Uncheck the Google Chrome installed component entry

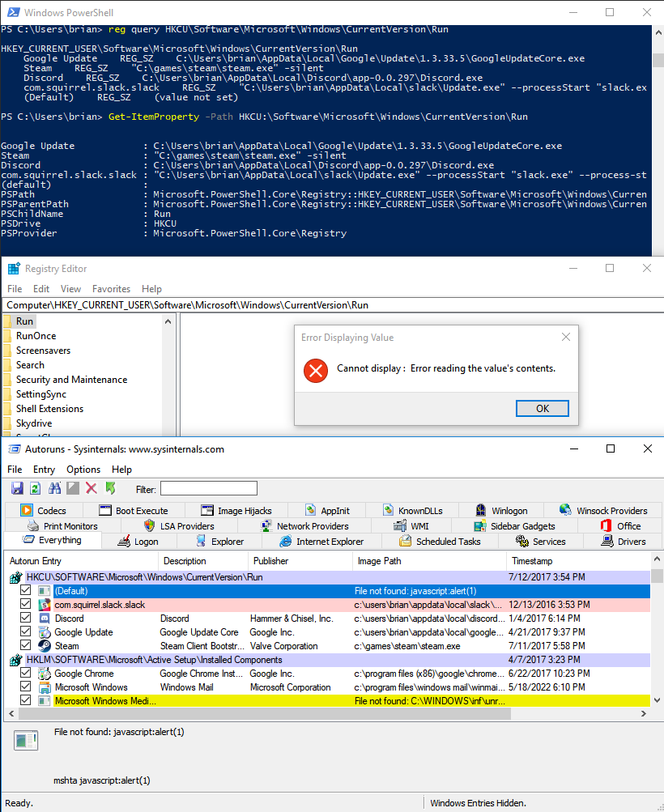pos(27,673)
